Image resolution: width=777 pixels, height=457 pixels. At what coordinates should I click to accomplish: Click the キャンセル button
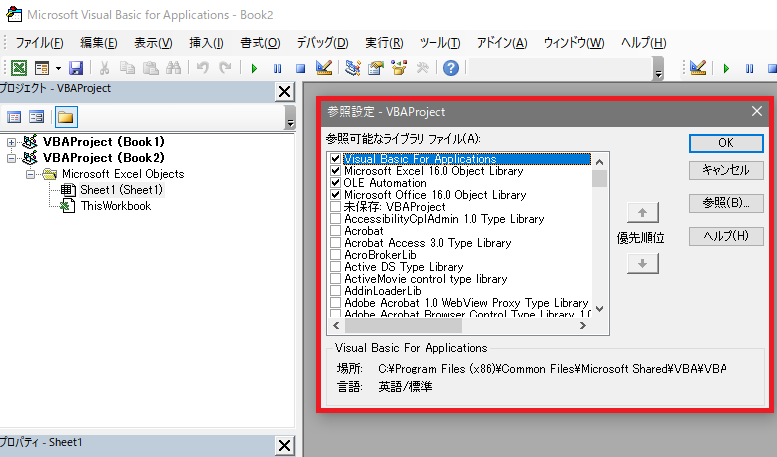click(x=726, y=171)
